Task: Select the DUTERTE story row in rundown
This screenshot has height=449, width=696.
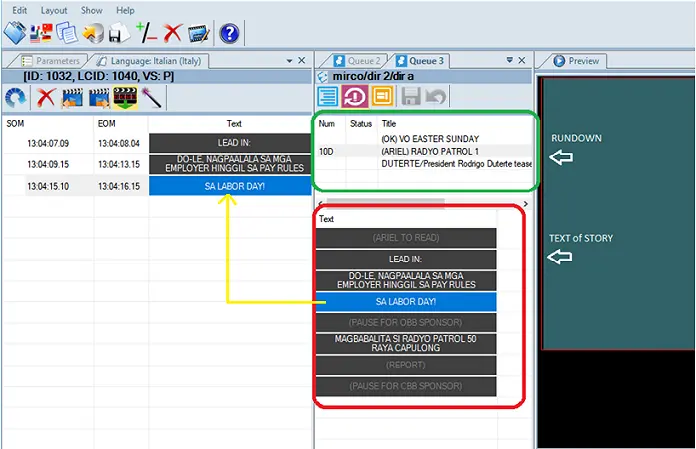Action: [x=456, y=163]
